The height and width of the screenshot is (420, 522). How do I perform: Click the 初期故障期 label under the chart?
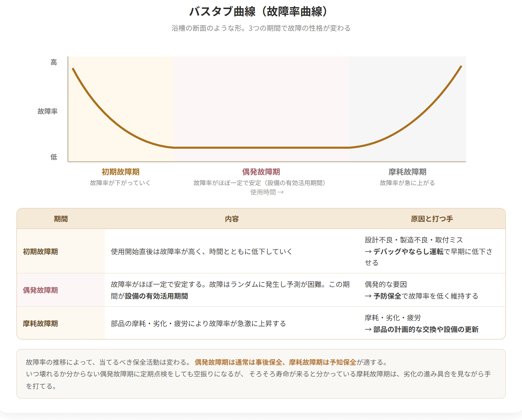point(120,172)
